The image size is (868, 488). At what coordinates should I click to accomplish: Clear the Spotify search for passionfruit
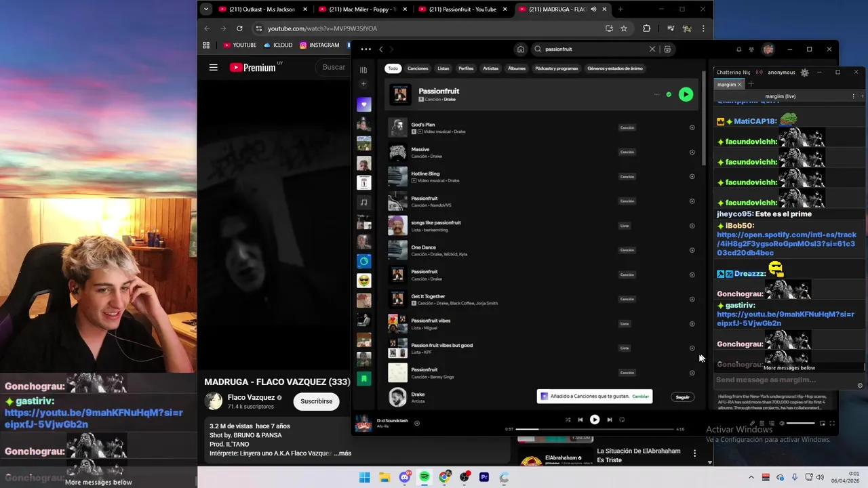click(652, 49)
